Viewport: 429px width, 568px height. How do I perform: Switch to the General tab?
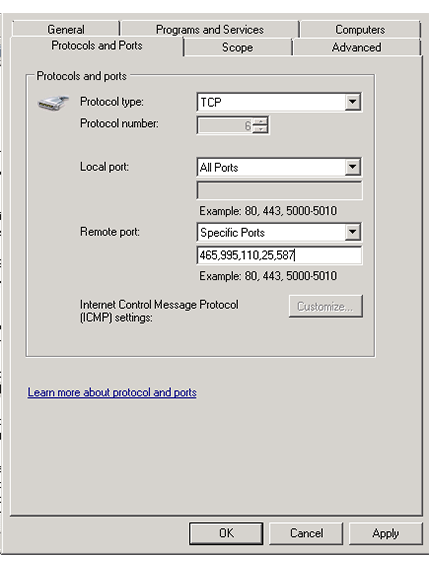click(66, 29)
